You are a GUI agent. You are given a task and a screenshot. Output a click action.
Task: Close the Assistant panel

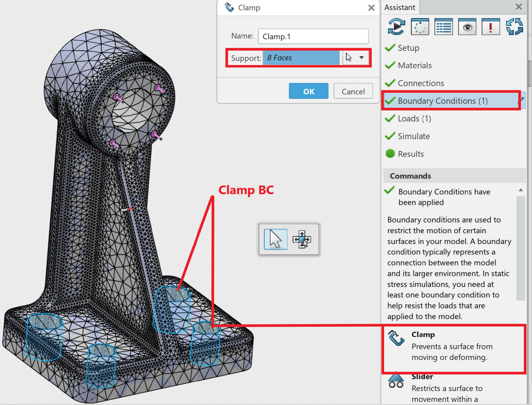coord(518,7)
